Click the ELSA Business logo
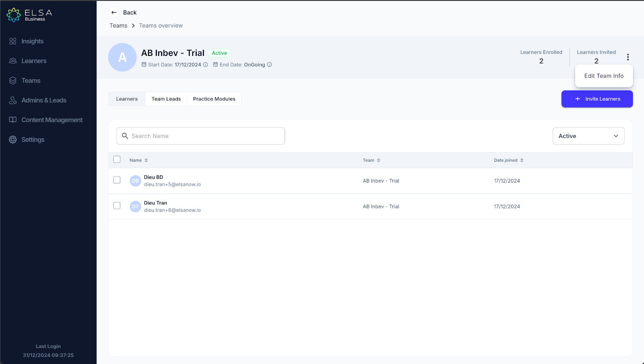 coord(29,15)
